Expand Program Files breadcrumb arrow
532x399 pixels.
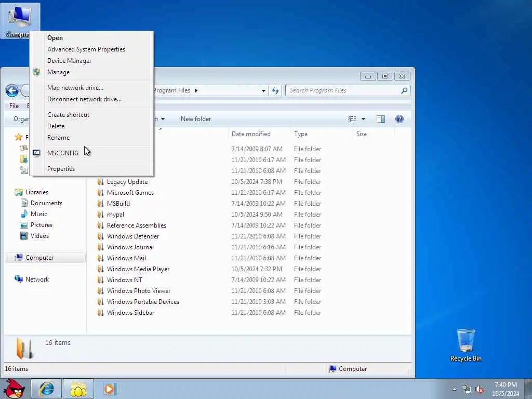[x=196, y=90]
